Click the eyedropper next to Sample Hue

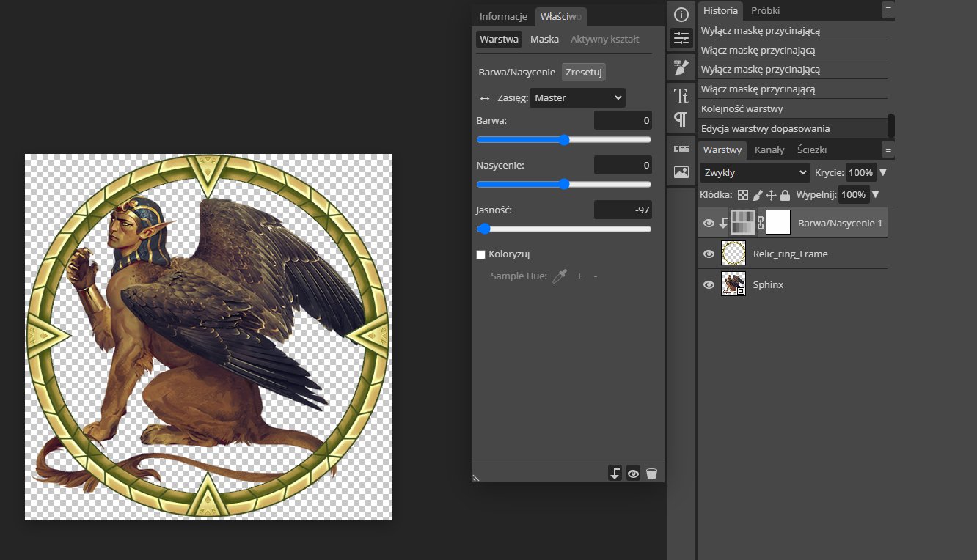[x=560, y=276]
